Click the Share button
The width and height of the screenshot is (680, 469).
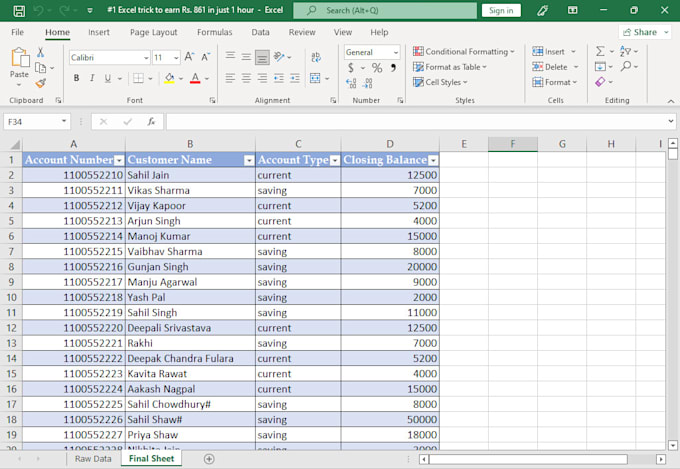coord(645,32)
